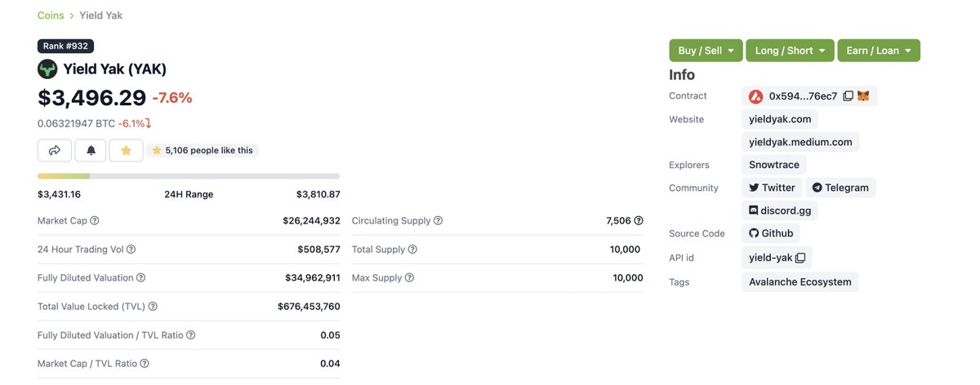
Task: Click the Avalanche Ecosystem tag
Action: [x=800, y=282]
